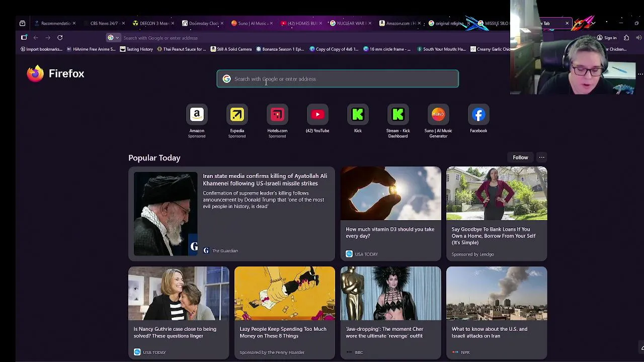This screenshot has height=362, width=644.
Task: Open the Firefox View icon in tab strip
Action: click(22, 23)
